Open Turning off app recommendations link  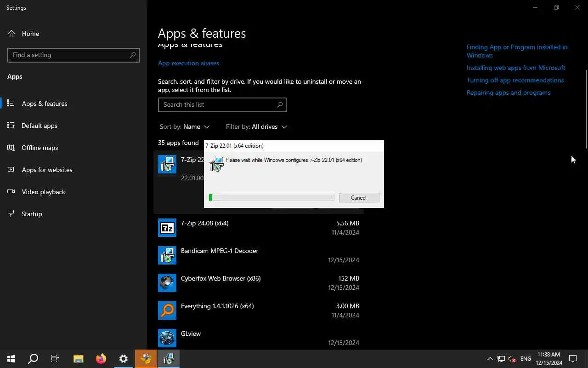pyautogui.click(x=515, y=80)
